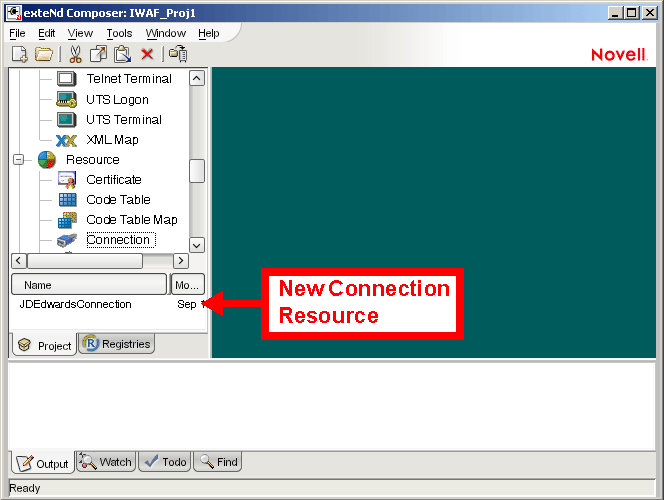
Task: Select UTS Logon in the tree
Action: 117,99
